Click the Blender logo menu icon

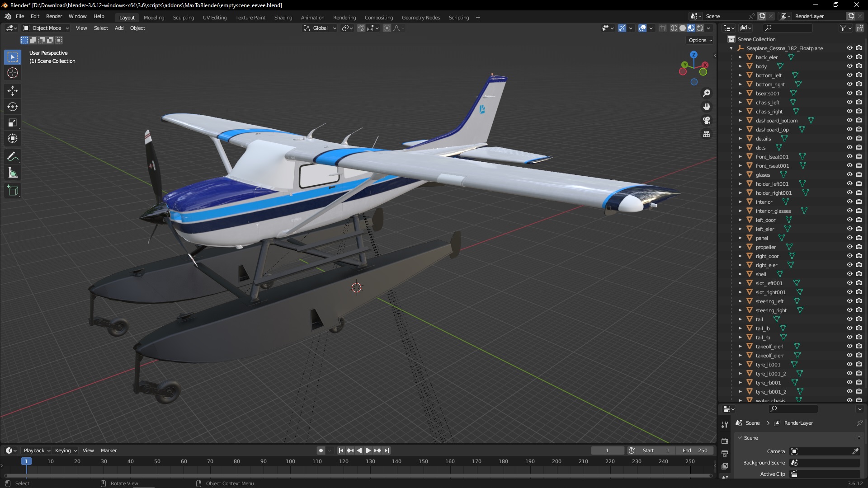[x=8, y=16]
